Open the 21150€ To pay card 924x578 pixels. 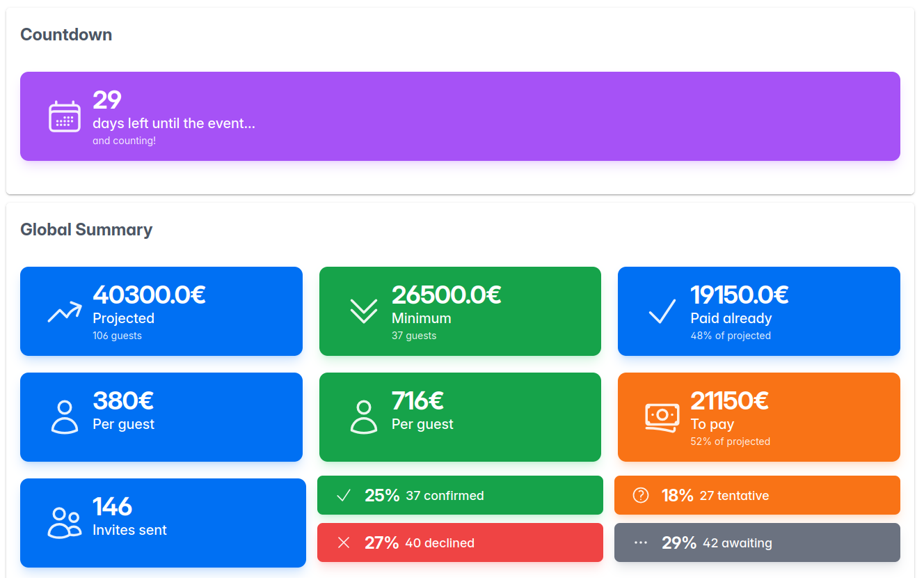click(758, 416)
